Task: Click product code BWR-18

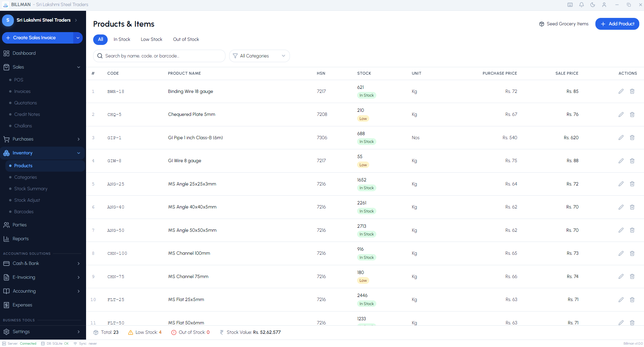Action: (x=116, y=92)
